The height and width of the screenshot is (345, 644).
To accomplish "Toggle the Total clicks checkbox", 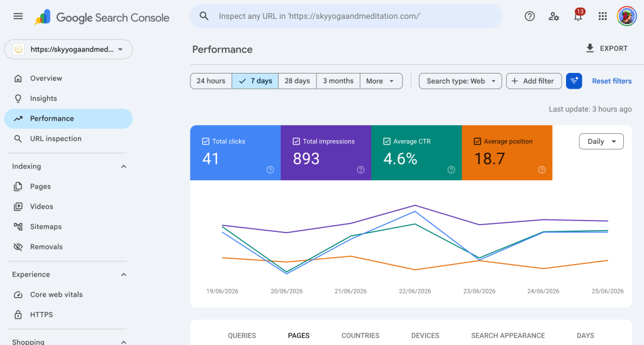I will click(x=206, y=141).
